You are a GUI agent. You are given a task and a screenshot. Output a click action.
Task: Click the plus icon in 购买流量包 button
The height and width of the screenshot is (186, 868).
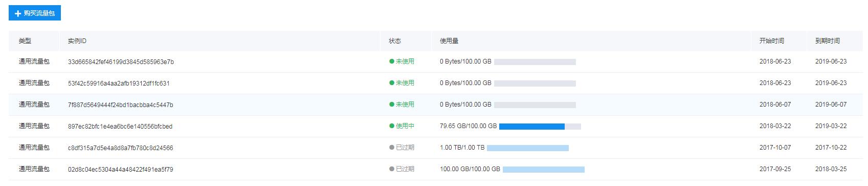click(x=18, y=14)
